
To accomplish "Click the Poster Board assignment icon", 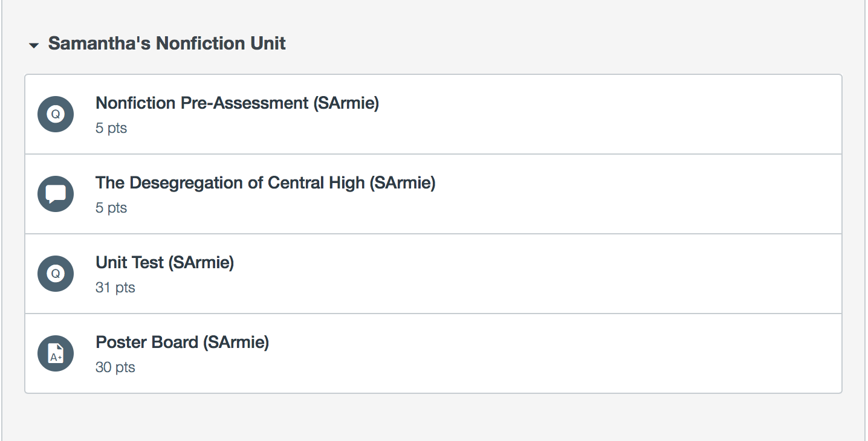I will (56, 353).
